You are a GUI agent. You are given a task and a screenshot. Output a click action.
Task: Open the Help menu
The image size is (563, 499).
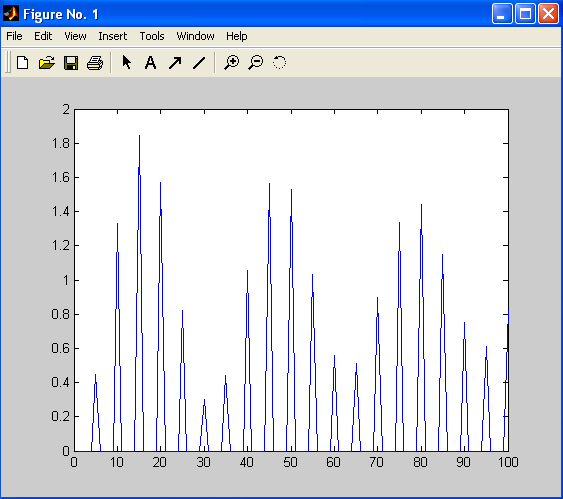pos(237,36)
